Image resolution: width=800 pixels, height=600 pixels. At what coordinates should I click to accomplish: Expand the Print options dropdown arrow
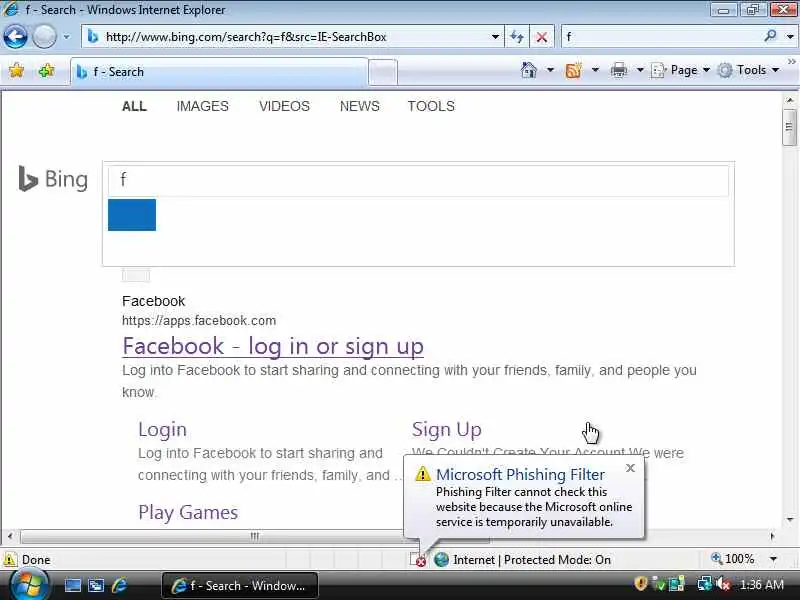640,70
